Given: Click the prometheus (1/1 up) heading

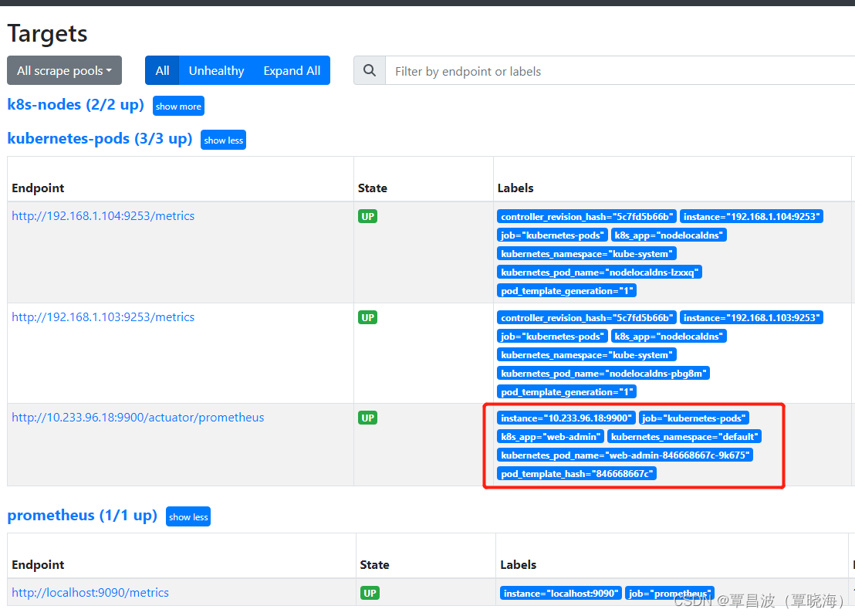Looking at the screenshot, I should [x=82, y=516].
